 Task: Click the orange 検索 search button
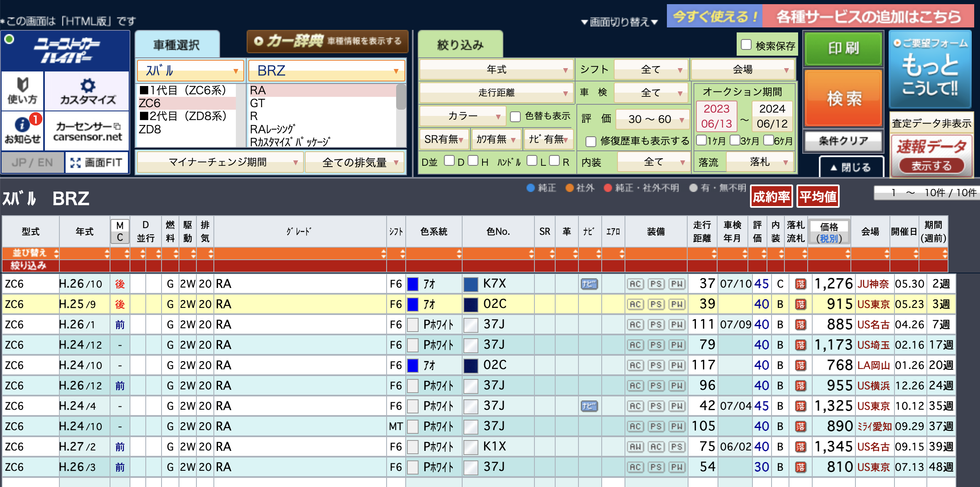coord(843,98)
